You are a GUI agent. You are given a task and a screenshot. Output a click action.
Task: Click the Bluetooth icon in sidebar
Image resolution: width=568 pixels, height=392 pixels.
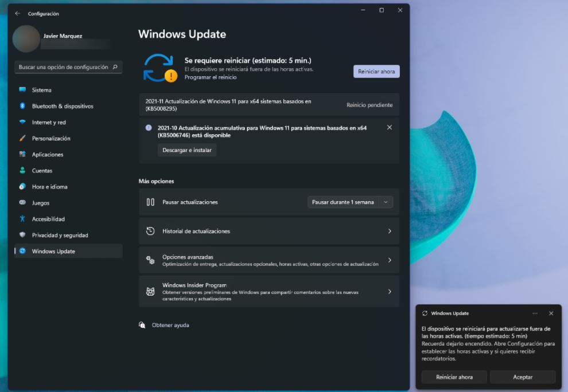pos(22,106)
